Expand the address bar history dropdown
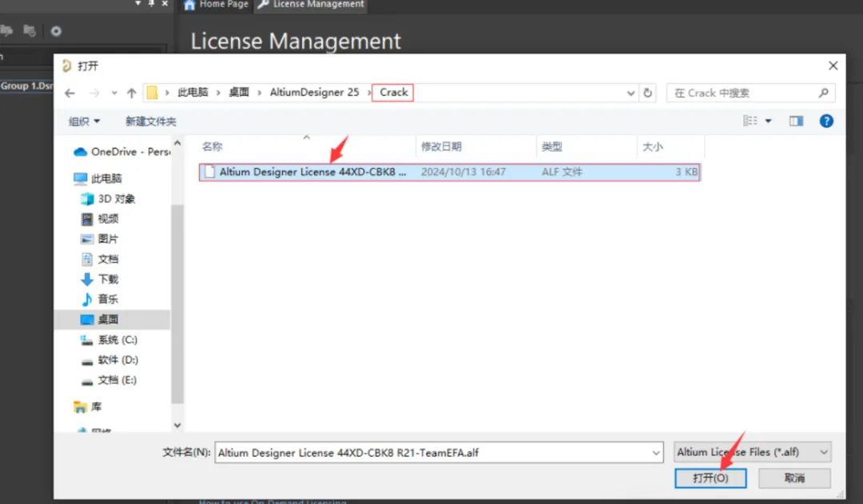 (630, 93)
